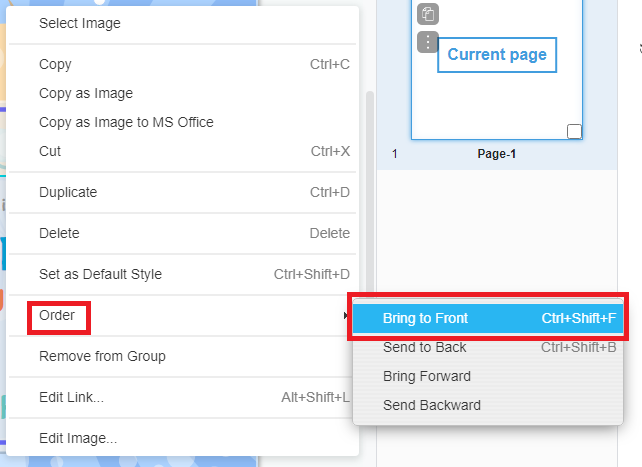The image size is (642, 467).
Task: Open the three-dot page options icon
Action: 428,42
